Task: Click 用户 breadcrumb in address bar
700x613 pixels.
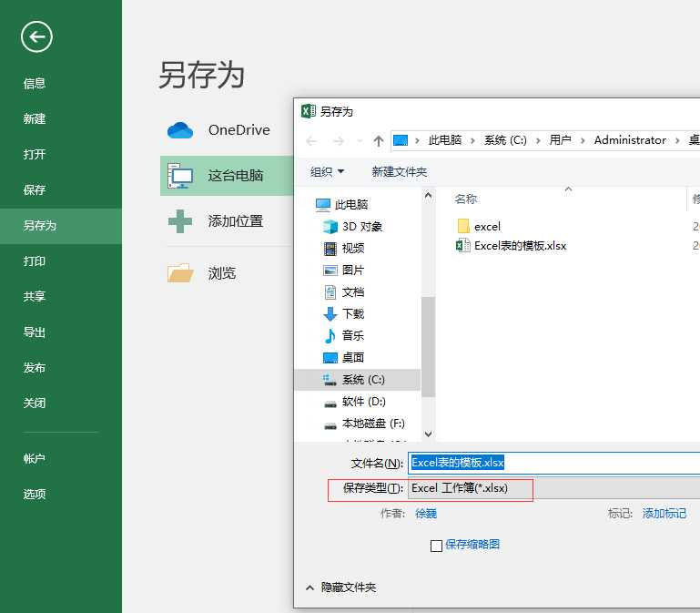Action: (560, 140)
